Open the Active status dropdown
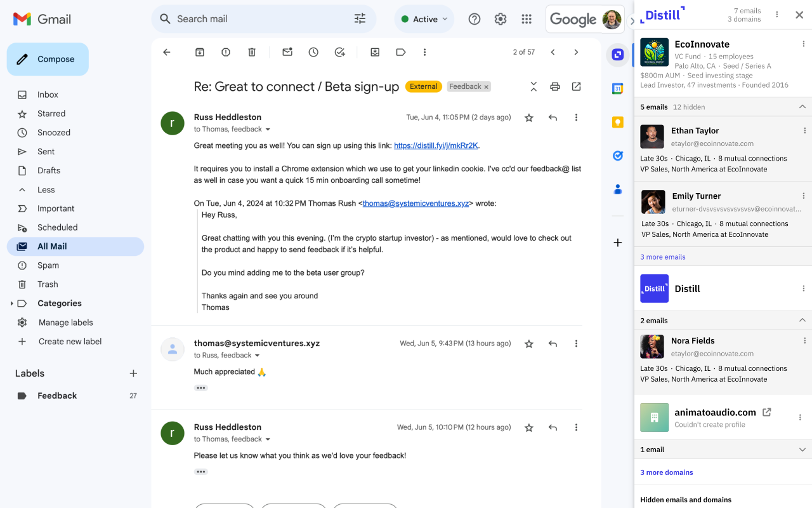 click(424, 19)
